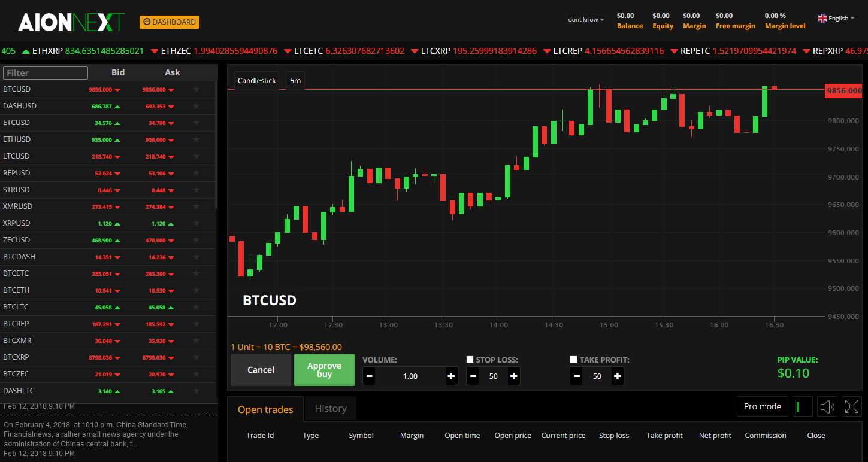Cancel the buy order
This screenshot has width=868, height=462.
coord(261,370)
